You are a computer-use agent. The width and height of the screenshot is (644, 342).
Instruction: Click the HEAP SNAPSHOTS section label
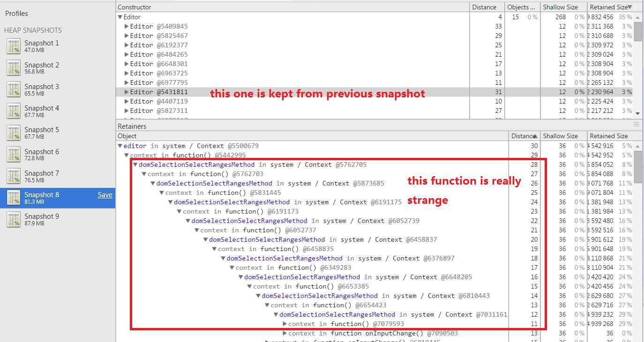coord(33,30)
